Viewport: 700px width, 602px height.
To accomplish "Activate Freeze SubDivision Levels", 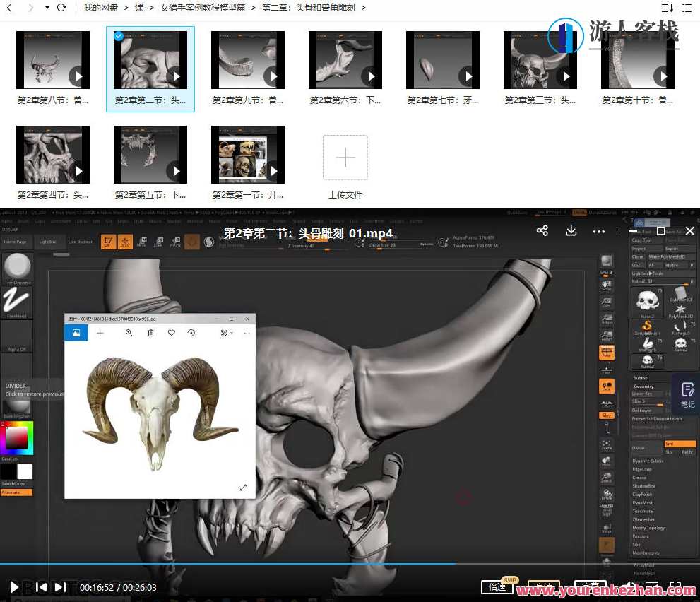I will click(x=657, y=419).
